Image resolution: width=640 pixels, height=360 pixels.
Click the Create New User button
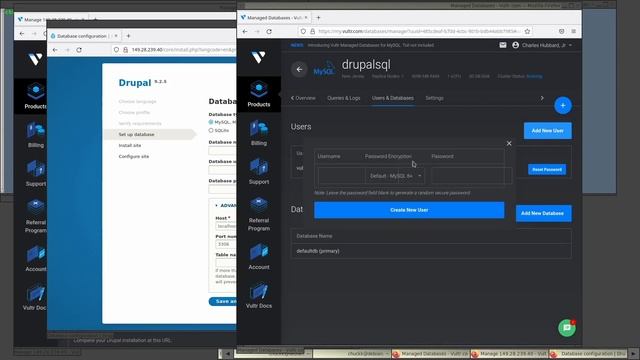point(409,210)
